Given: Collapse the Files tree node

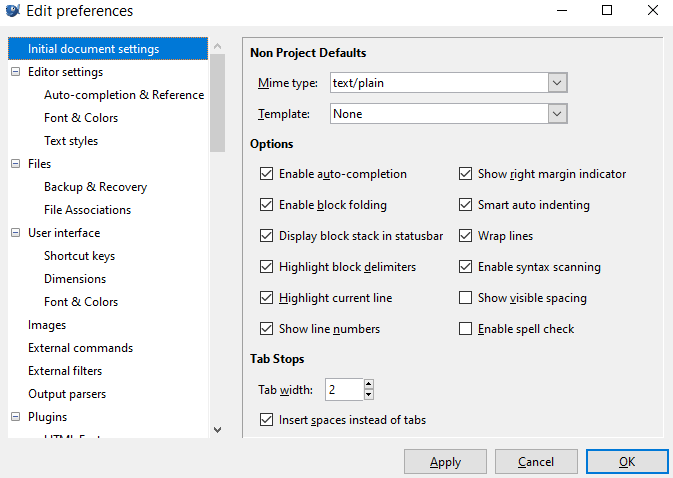Looking at the screenshot, I should pyautogui.click(x=16, y=164).
